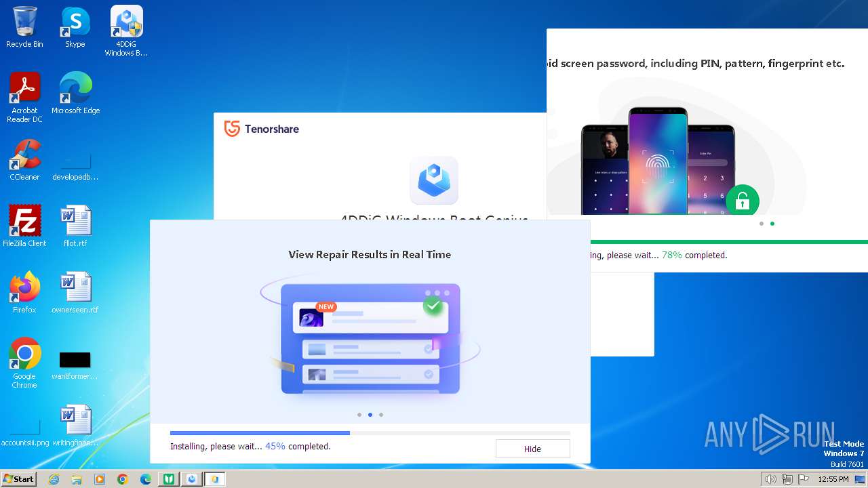Switch to the active yellow-icon taskbar button
Viewport: 868px width, 488px height.
tap(215, 479)
